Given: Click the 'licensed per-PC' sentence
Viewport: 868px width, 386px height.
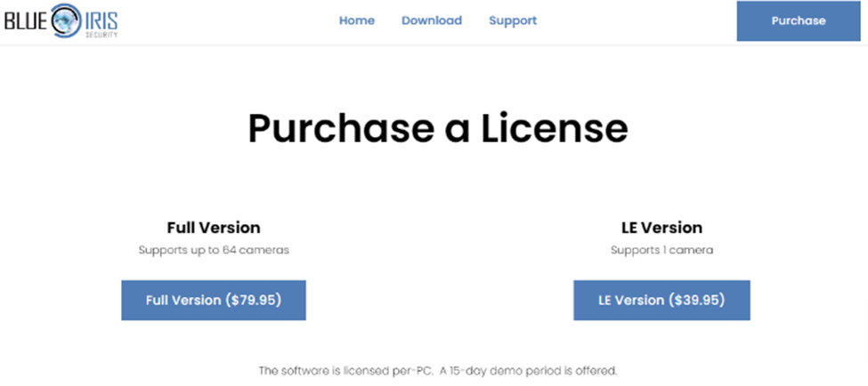Looking at the screenshot, I should [345, 369].
